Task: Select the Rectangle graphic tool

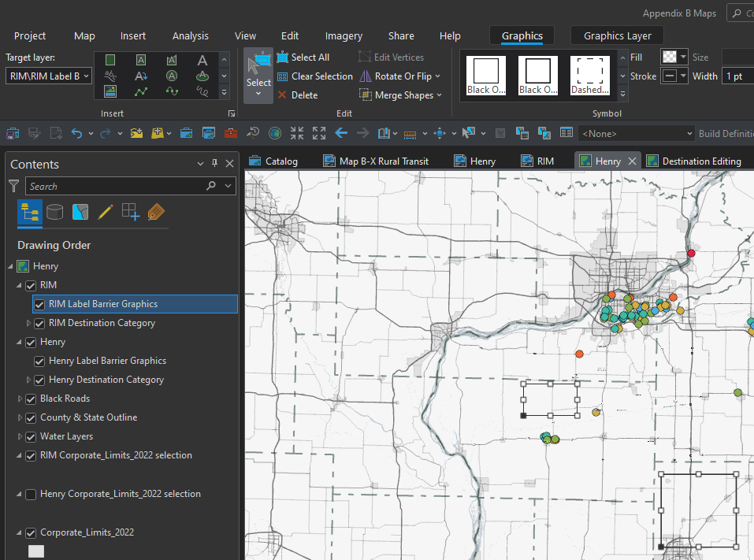Action: click(110, 60)
